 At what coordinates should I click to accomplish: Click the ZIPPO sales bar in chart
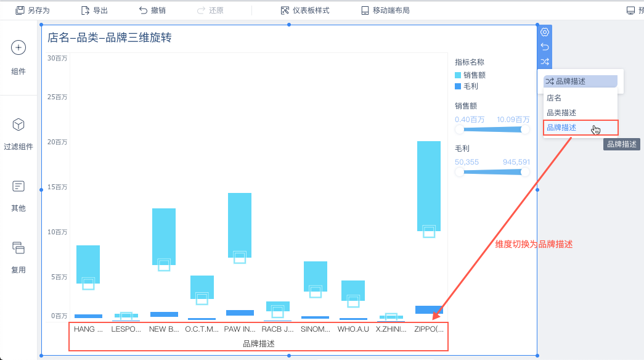click(429, 186)
